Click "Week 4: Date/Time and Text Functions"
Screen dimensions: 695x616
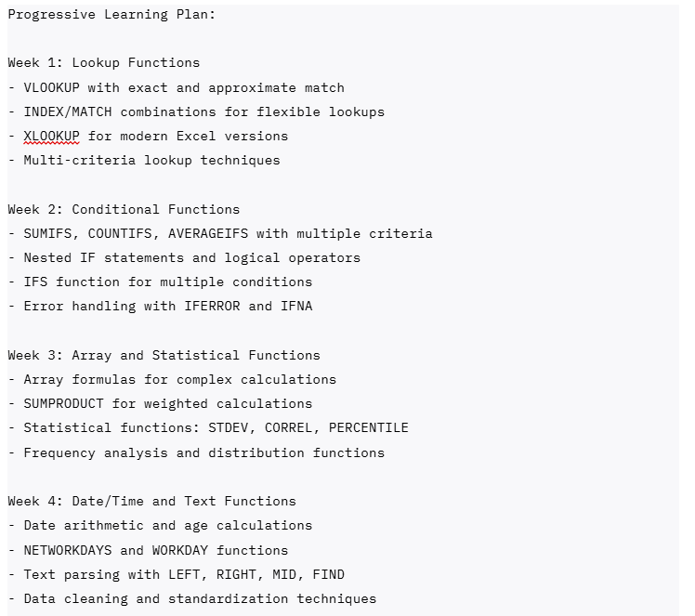(x=151, y=501)
